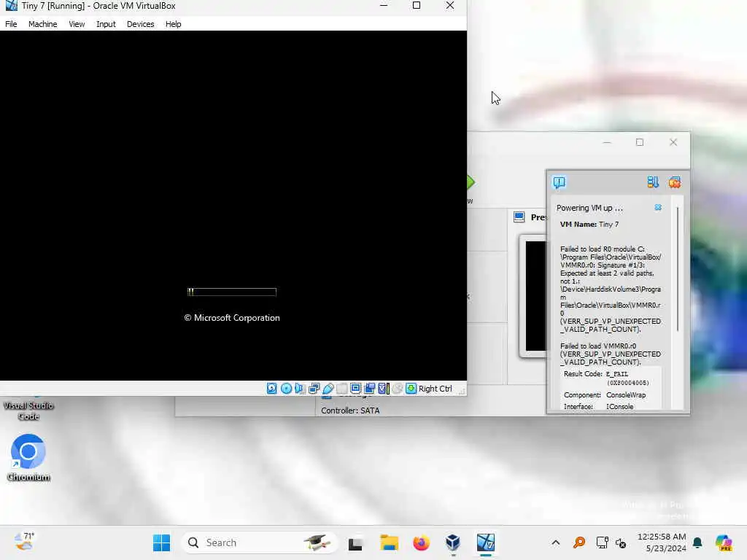Click 'Controller: SATA' text in Manager details
This screenshot has height=560, width=747.
click(350, 411)
